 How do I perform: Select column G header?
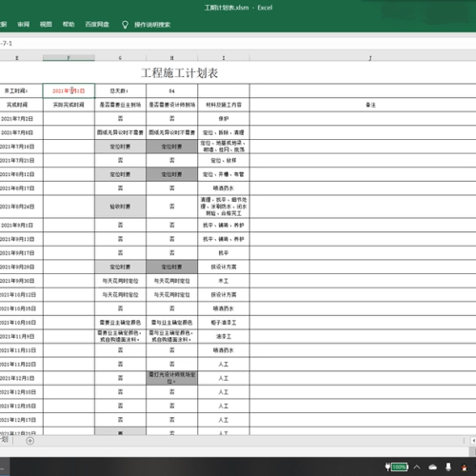[x=120, y=58]
